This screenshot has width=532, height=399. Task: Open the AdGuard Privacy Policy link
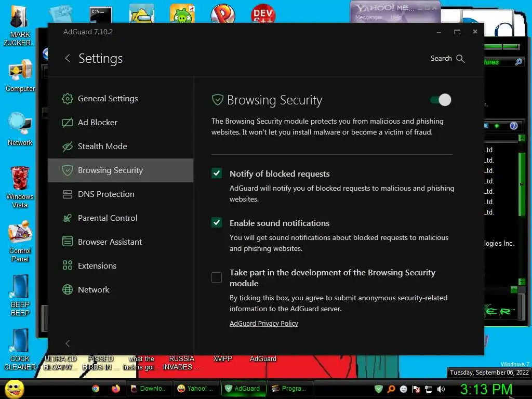[x=263, y=323]
